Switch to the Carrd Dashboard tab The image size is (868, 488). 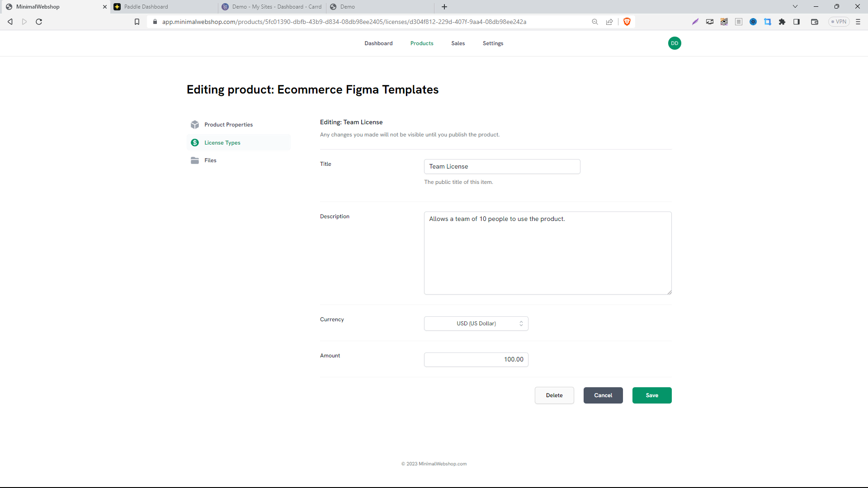[x=272, y=7]
